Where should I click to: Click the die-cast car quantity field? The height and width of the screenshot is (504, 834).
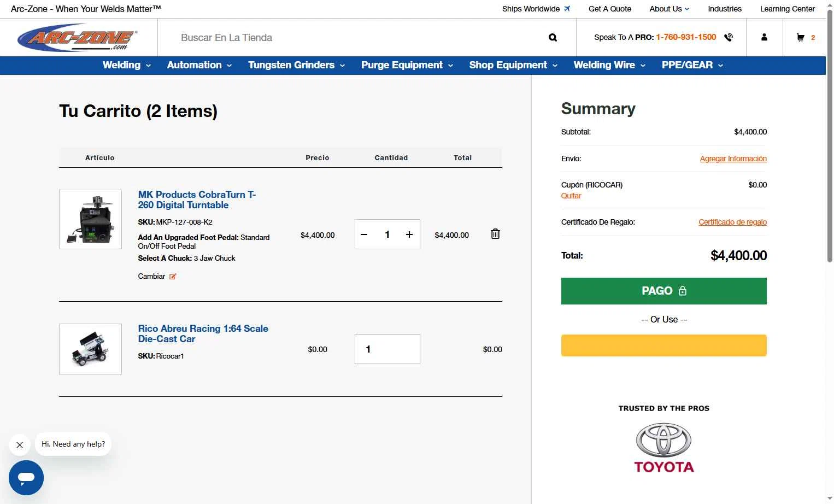tap(387, 349)
